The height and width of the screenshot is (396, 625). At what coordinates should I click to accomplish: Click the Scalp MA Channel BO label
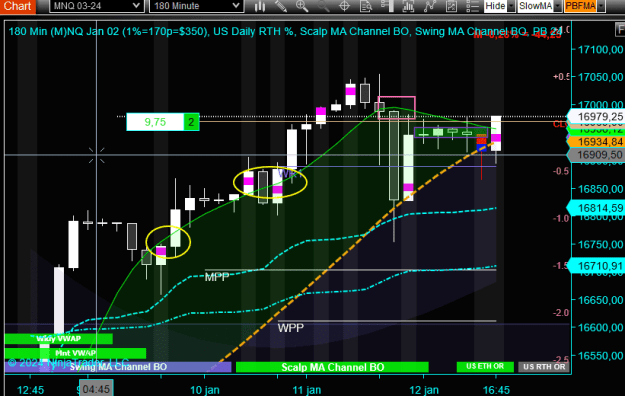[x=332, y=367]
